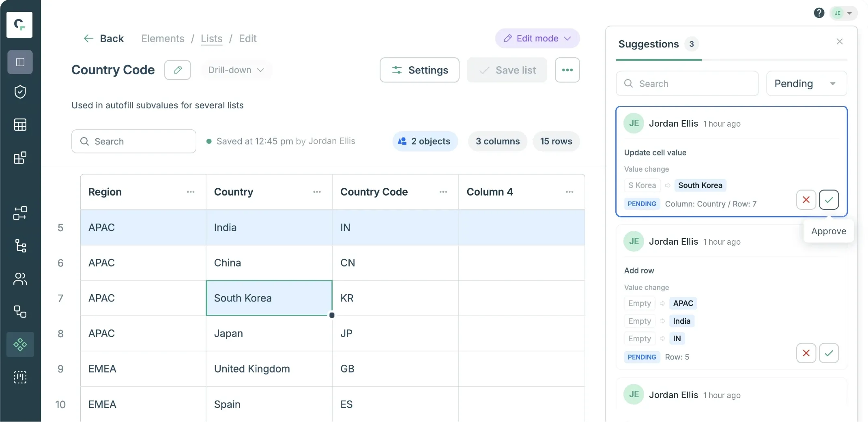Select the Japan cell
Viewport: 868px width, 422px height.
pyautogui.click(x=269, y=333)
